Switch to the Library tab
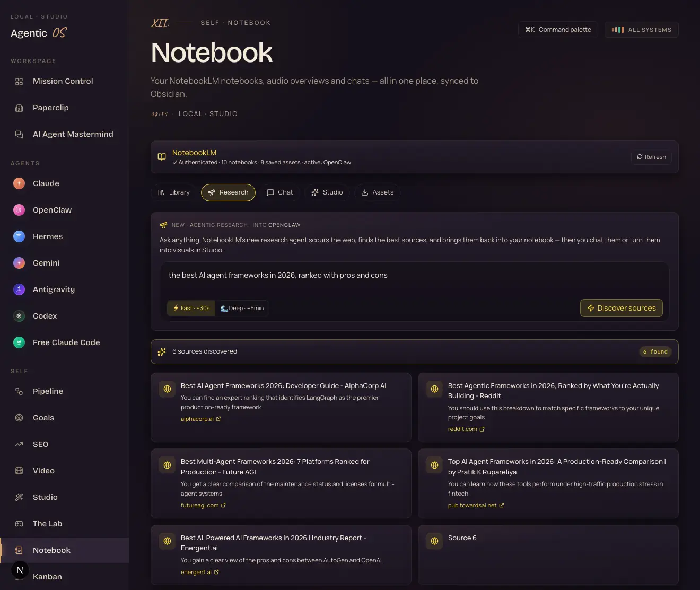Screen dimensions: 700x590 (173, 192)
